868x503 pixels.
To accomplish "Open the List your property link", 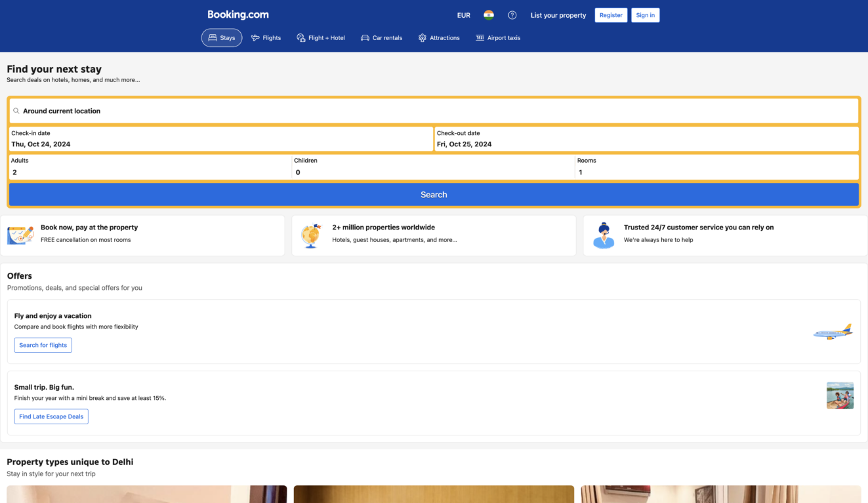I will (x=558, y=14).
